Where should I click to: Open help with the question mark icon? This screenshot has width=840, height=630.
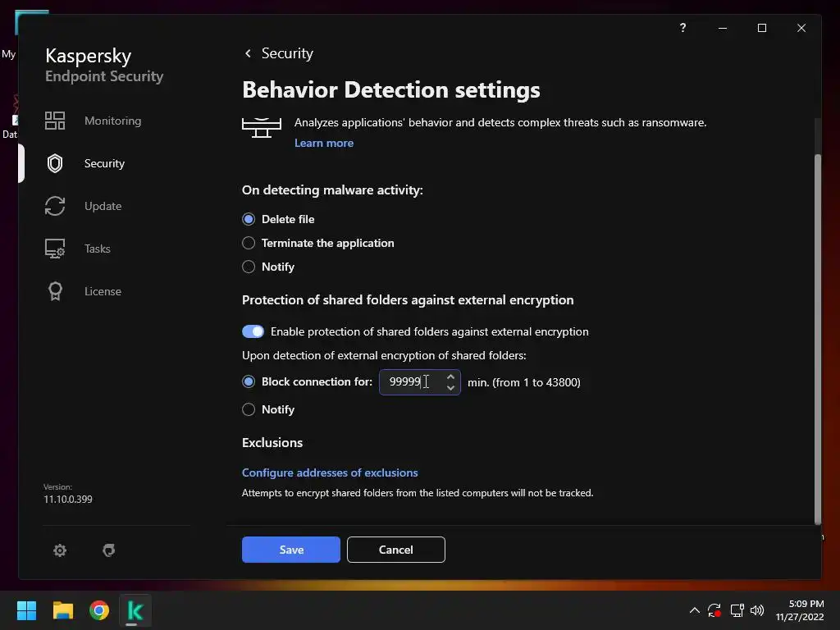point(682,27)
